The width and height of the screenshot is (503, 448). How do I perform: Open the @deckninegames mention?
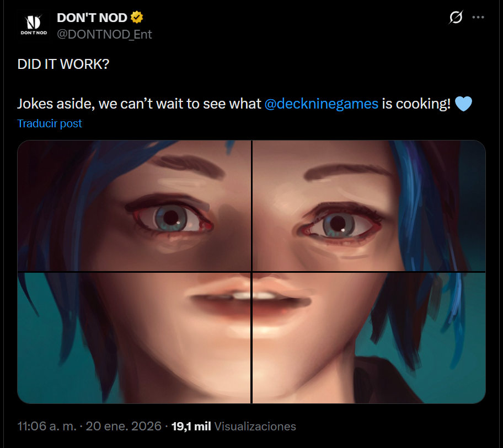tap(322, 104)
